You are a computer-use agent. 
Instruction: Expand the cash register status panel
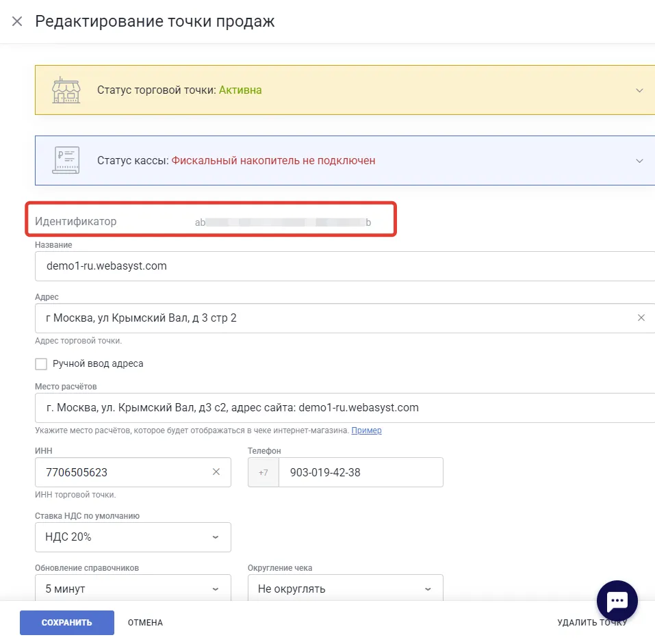point(639,161)
